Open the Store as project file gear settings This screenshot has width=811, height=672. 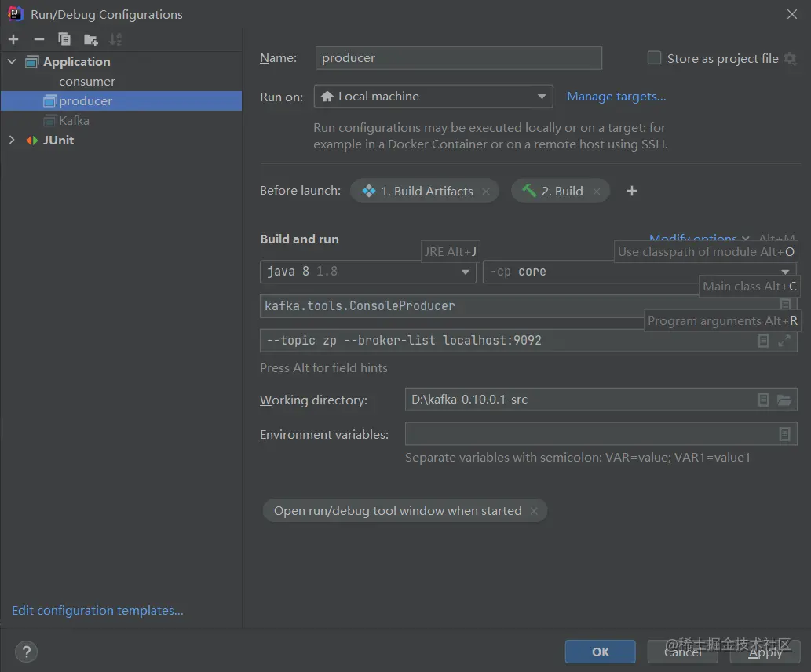click(790, 58)
